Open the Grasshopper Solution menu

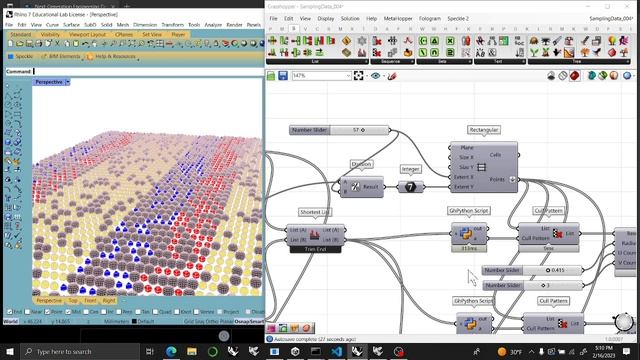tap(350, 18)
